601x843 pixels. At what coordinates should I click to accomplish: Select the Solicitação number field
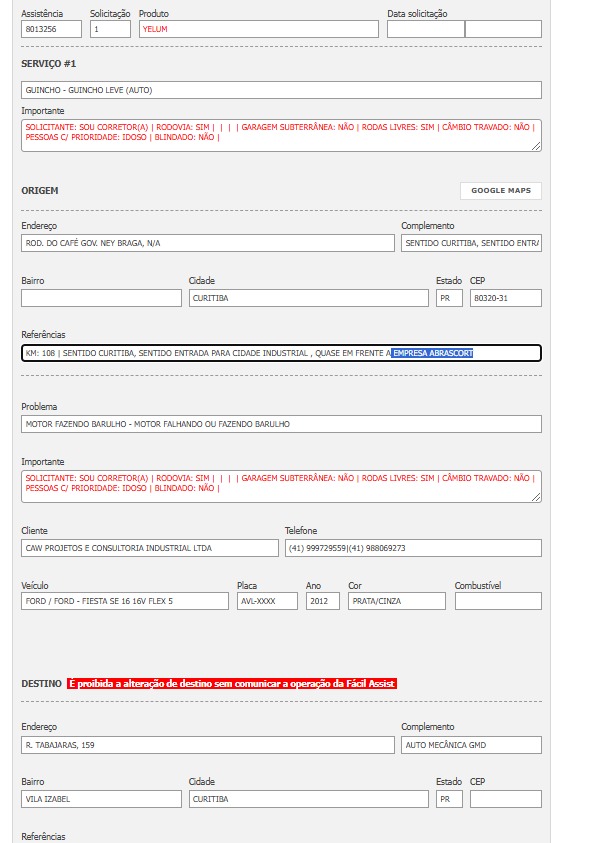[110, 29]
